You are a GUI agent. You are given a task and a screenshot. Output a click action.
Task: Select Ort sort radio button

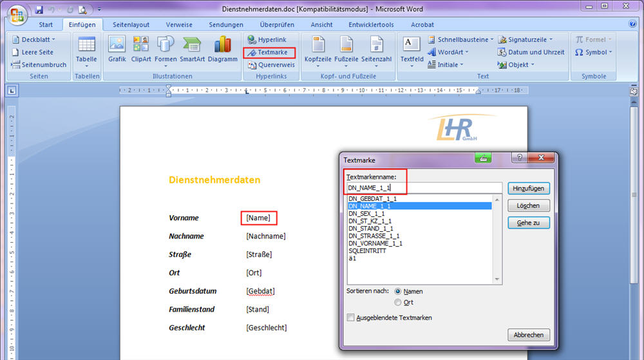tap(397, 303)
